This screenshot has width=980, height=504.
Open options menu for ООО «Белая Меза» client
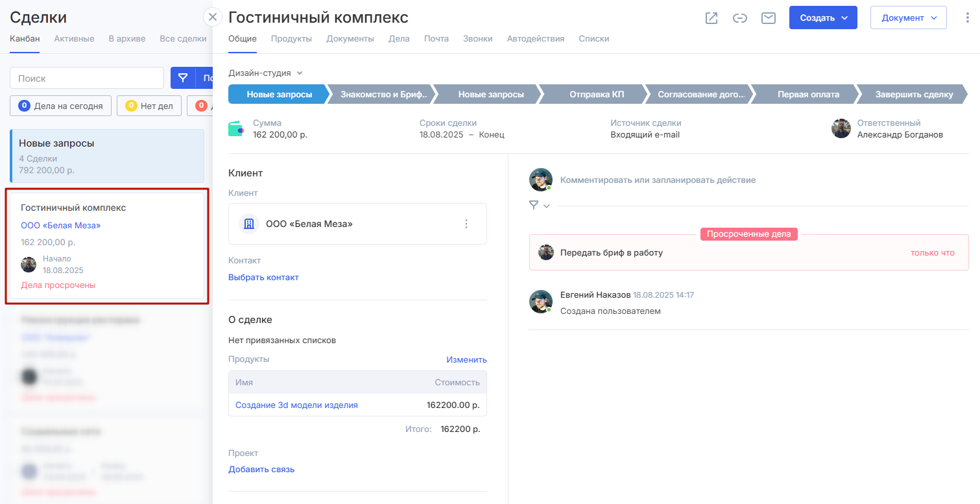[x=466, y=224]
